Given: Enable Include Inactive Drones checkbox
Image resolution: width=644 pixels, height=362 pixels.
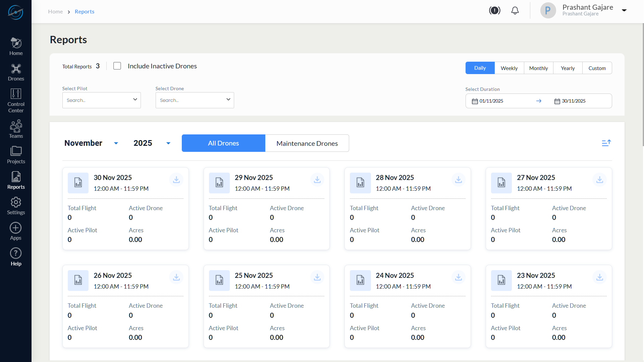Looking at the screenshot, I should point(117,66).
